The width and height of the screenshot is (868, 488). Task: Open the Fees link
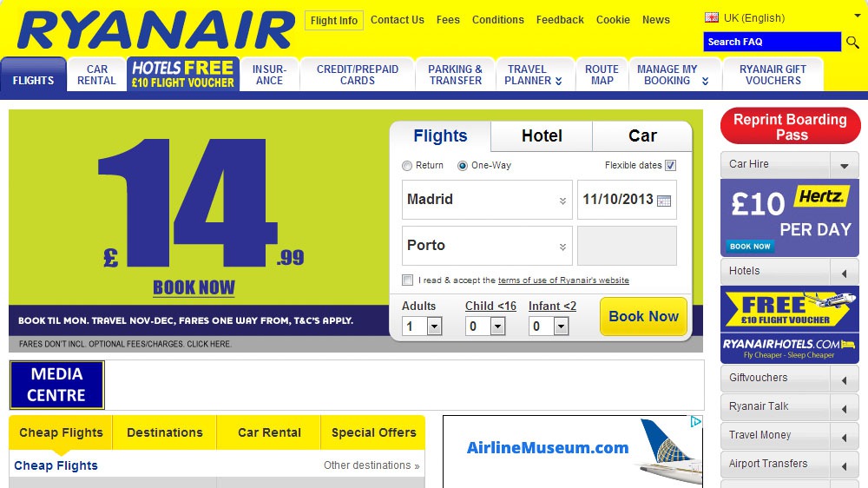(448, 20)
